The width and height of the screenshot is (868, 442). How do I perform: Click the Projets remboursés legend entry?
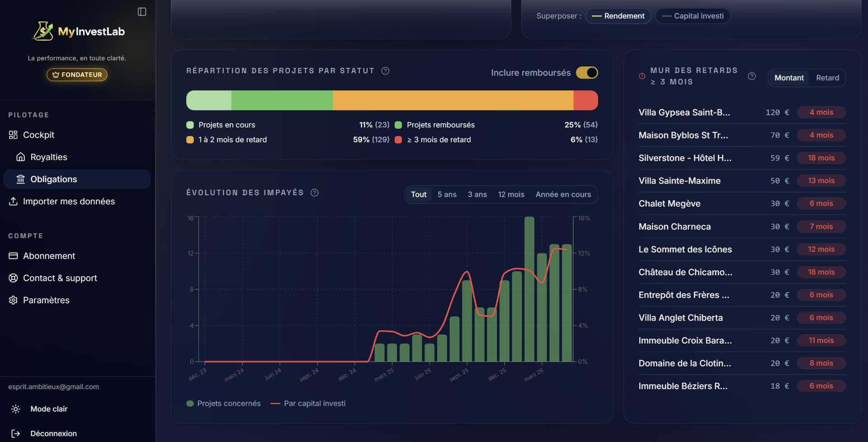tap(496, 125)
